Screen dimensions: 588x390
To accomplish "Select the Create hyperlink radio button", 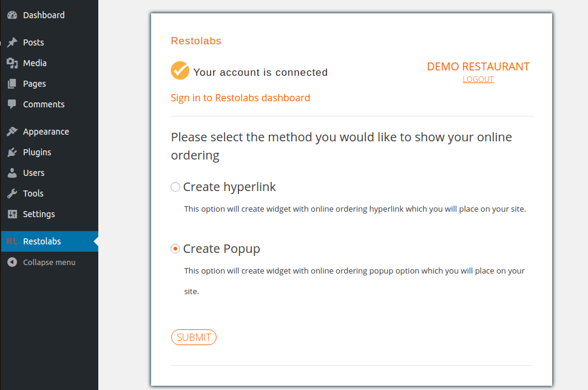I will [x=175, y=187].
